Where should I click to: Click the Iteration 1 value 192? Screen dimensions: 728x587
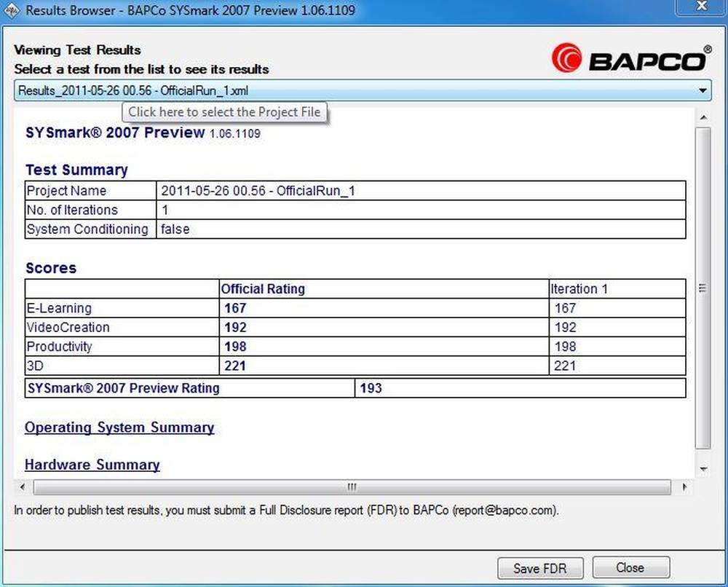pyautogui.click(x=566, y=328)
